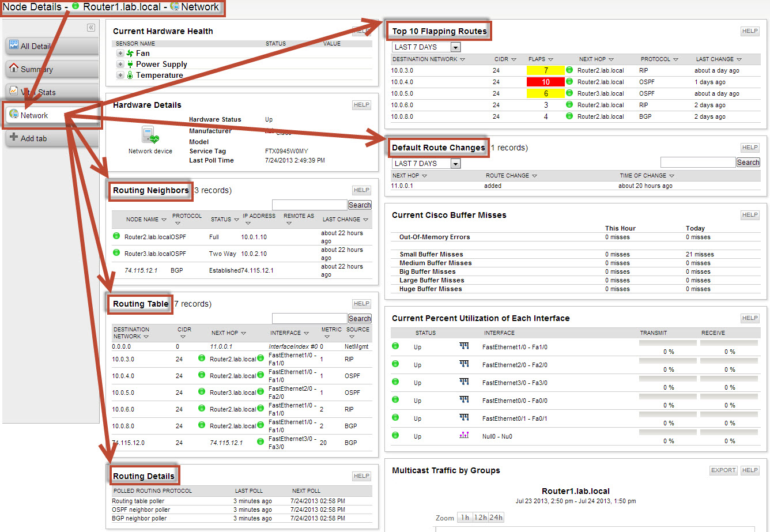Click transmit utilization bar for FastEthernet1/0

pos(668,343)
